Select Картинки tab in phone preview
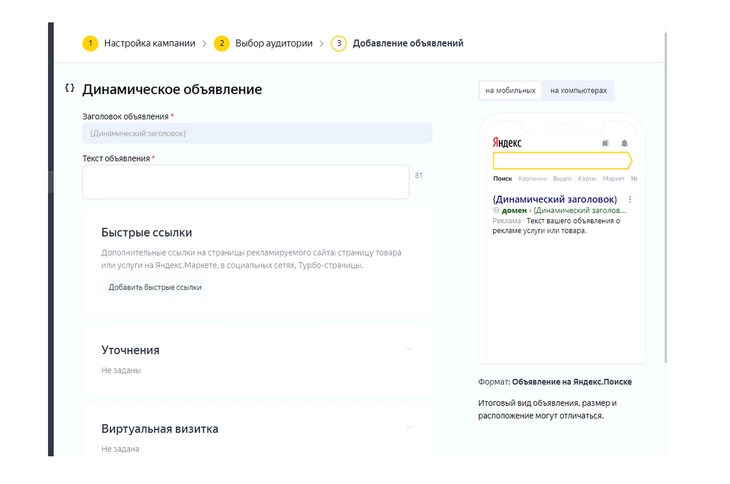The height and width of the screenshot is (484, 730). click(533, 178)
